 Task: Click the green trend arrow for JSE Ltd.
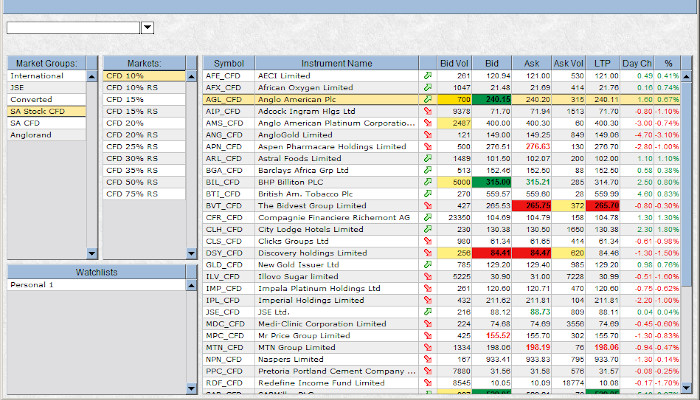[x=429, y=313]
